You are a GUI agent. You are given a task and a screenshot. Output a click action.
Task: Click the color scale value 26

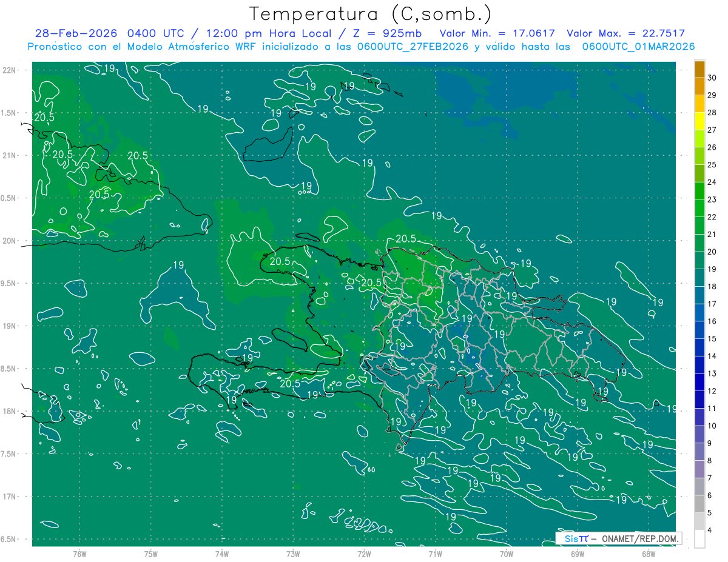(712, 147)
